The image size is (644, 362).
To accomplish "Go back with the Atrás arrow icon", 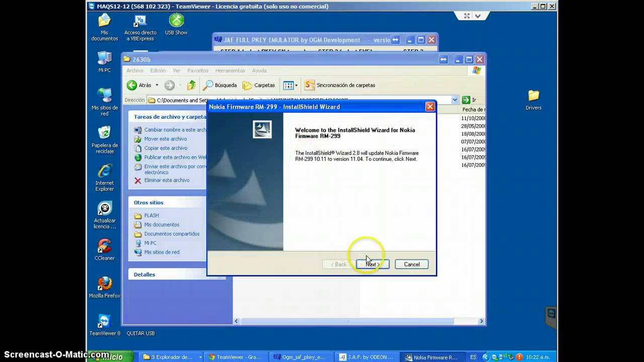I will click(x=132, y=85).
